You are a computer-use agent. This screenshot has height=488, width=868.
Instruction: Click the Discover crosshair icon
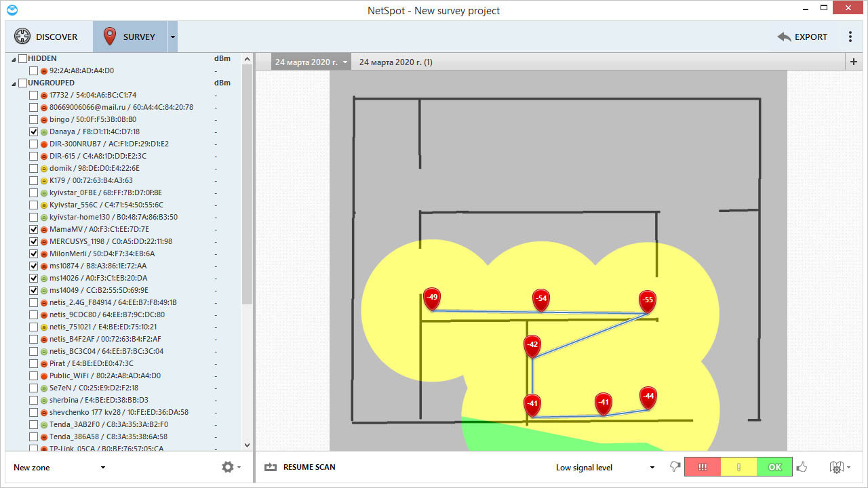tap(22, 37)
